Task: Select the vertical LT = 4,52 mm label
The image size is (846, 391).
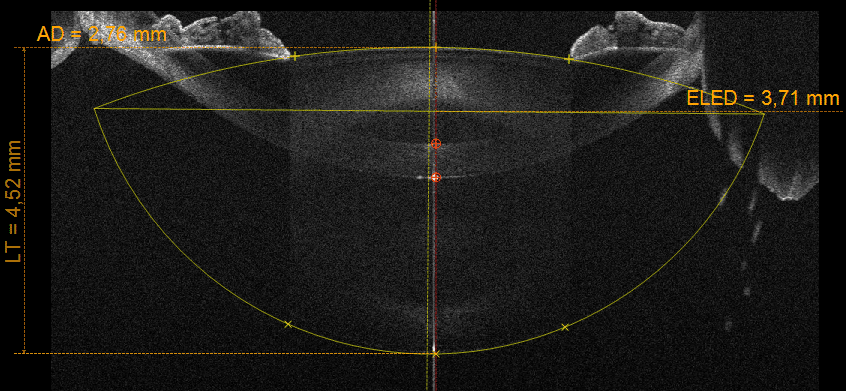Action: click(x=13, y=201)
